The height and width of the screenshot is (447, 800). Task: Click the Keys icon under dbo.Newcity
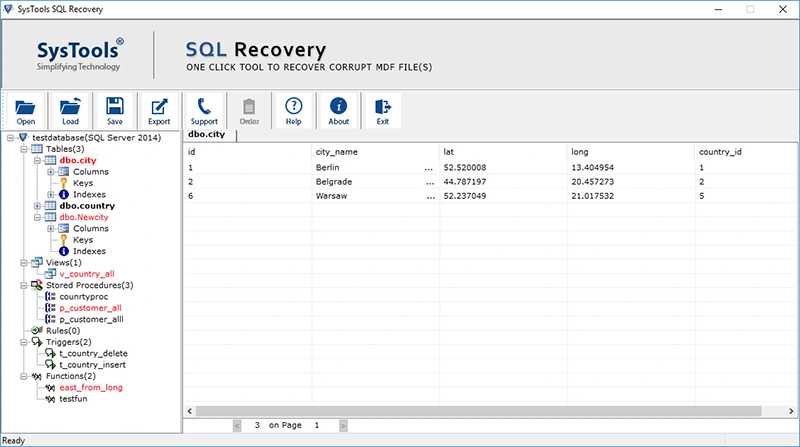pyautogui.click(x=64, y=239)
